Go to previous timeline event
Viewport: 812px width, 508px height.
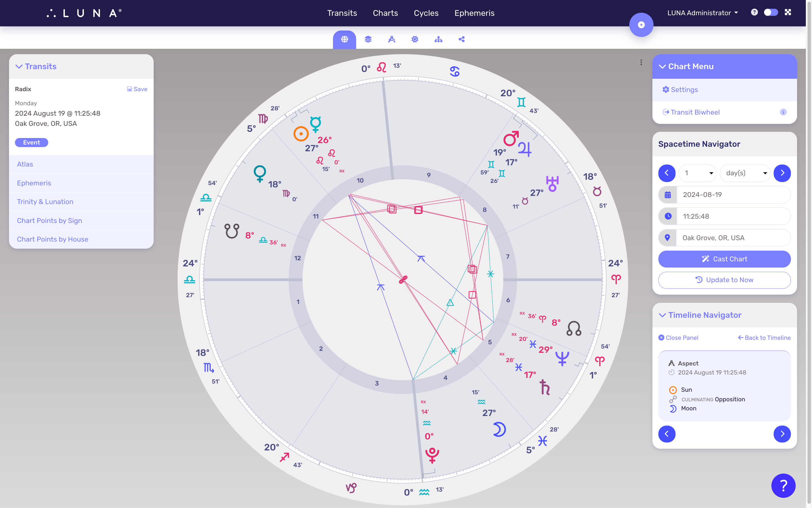click(667, 434)
